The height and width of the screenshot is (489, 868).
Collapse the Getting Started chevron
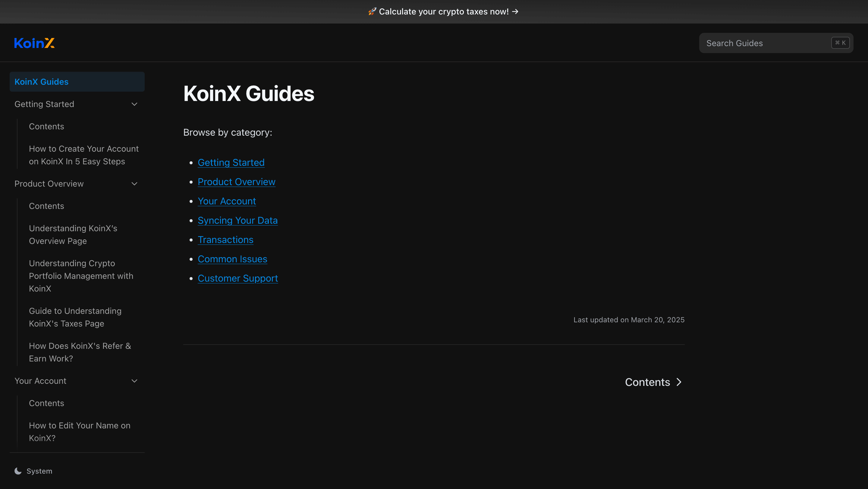pyautogui.click(x=134, y=104)
